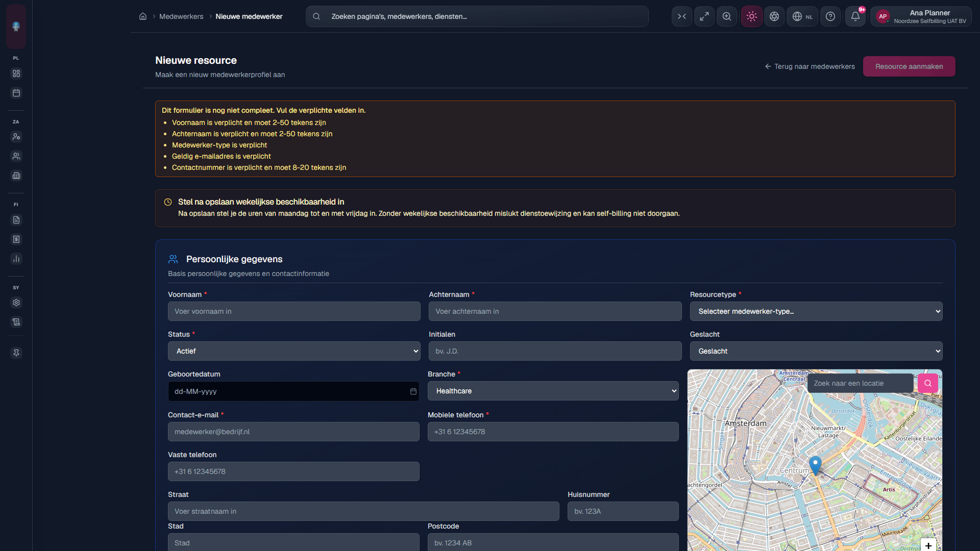Click the blue map location marker
Image resolution: width=980 pixels, height=551 pixels.
click(x=815, y=465)
